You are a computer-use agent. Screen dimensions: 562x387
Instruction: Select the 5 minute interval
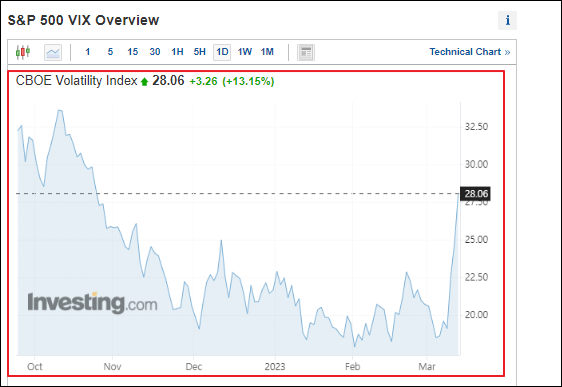tap(110, 52)
